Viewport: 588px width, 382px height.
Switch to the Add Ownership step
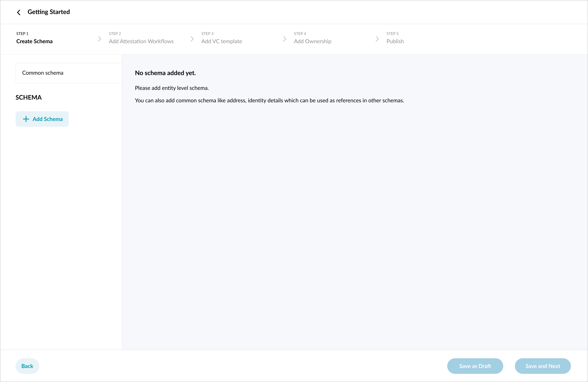(x=312, y=41)
